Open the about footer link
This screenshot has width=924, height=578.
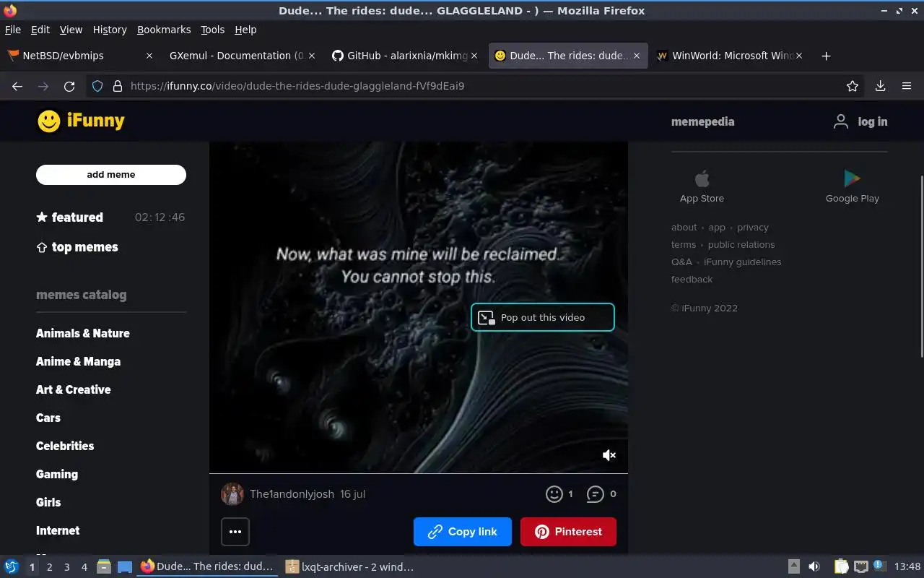click(684, 227)
